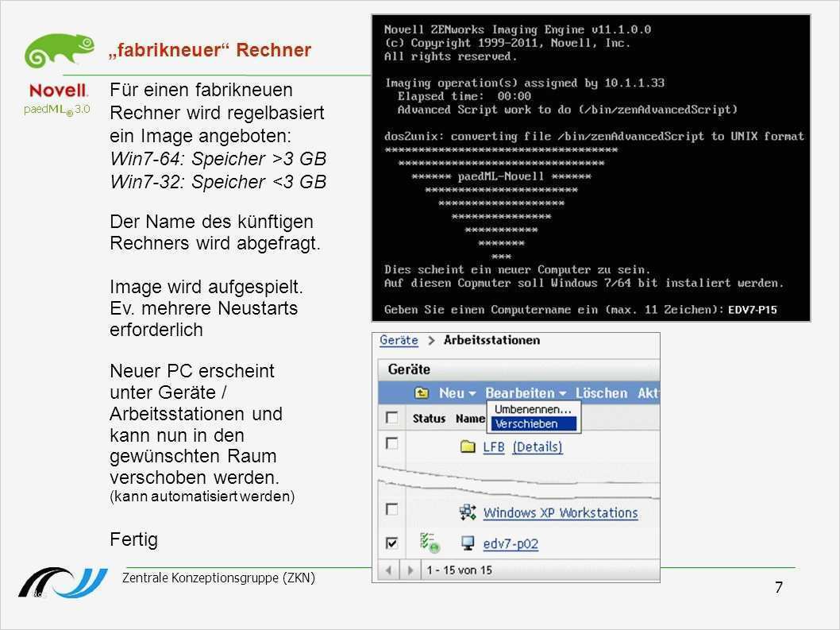Viewport: 840px width, 630px height.
Task: Click the green chameleon SUSE logo
Action: tap(60, 50)
